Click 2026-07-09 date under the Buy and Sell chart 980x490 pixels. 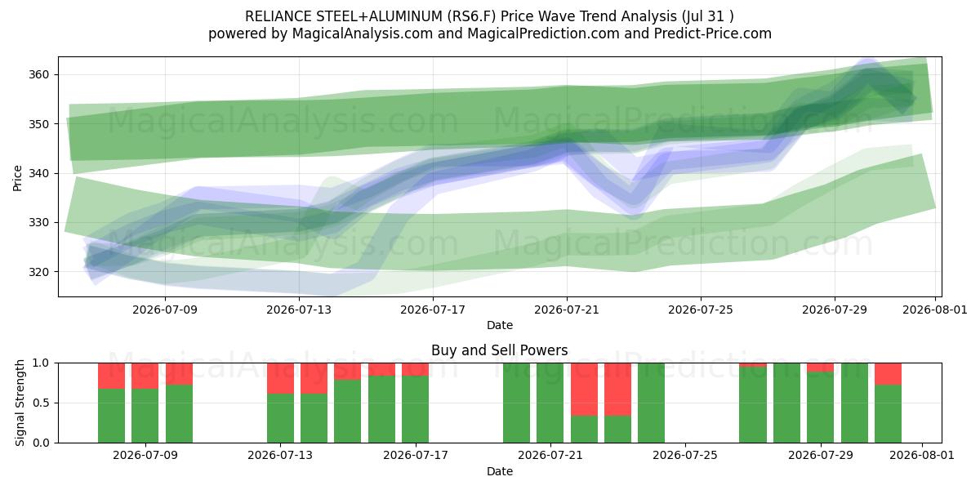[145, 455]
